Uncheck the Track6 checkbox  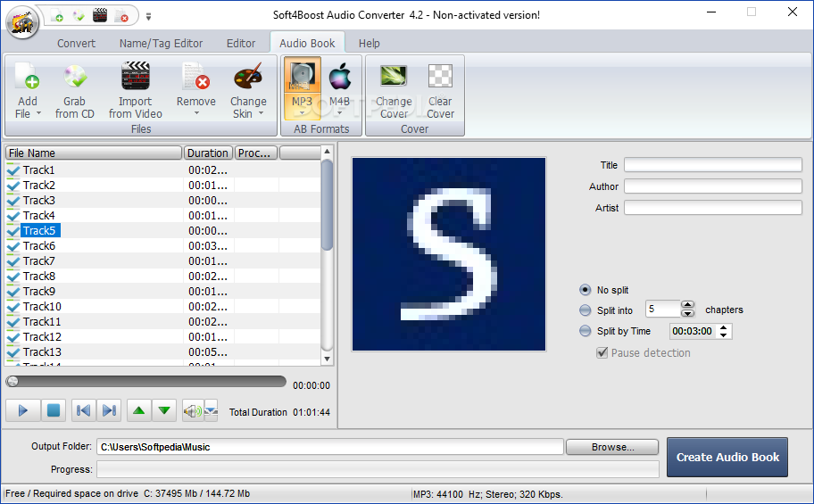coord(13,245)
